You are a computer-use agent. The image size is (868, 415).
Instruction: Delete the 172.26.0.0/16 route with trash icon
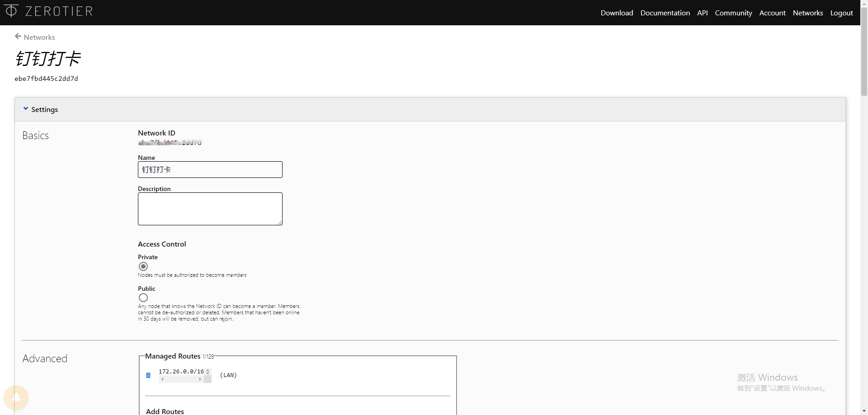coord(148,375)
